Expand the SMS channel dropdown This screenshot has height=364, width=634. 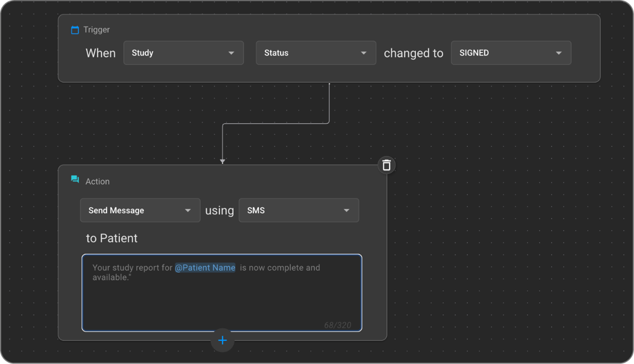pos(298,210)
